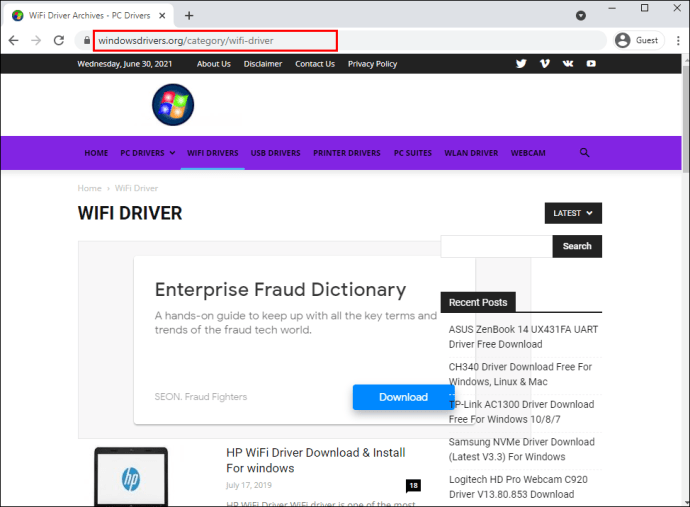Image resolution: width=690 pixels, height=507 pixels.
Task: Open HP WiFi Driver Download article link
Action: pos(316,460)
